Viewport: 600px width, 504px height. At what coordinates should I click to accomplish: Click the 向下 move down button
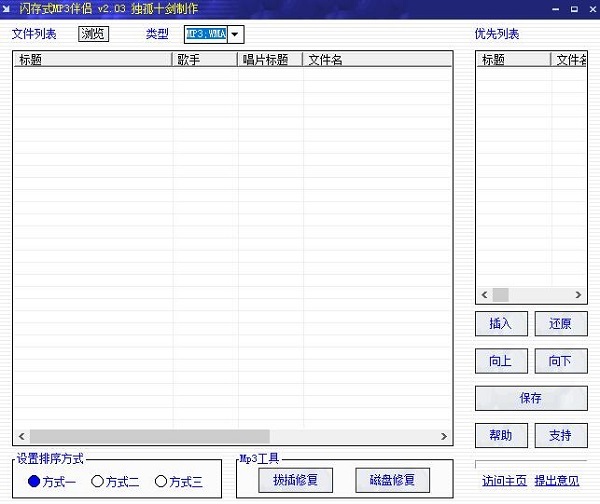click(560, 361)
